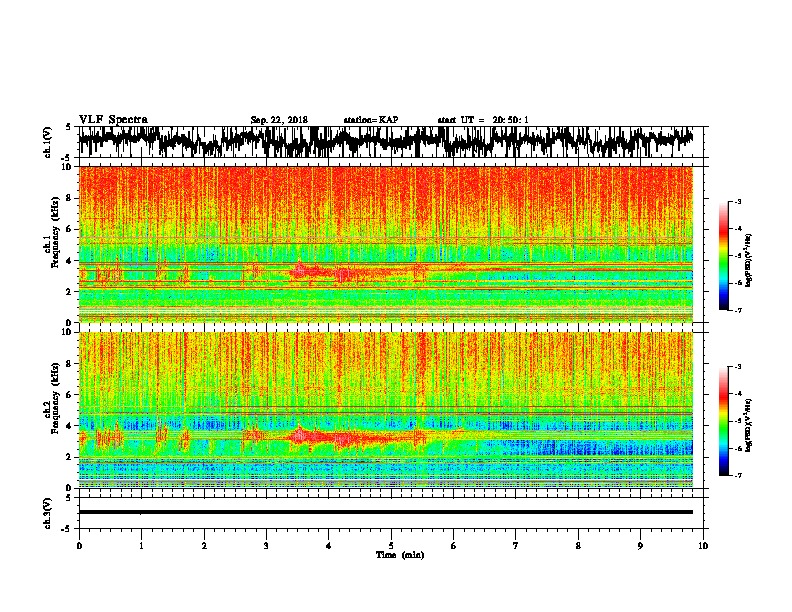Click the "9" tick on the time axis
Screen dimensions: 792x612
click(x=640, y=546)
